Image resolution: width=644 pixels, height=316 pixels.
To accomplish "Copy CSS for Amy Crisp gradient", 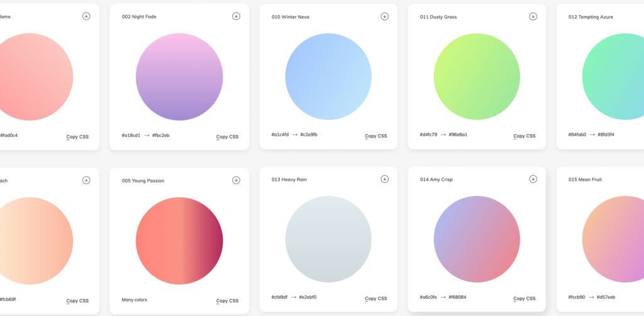I will point(525,299).
